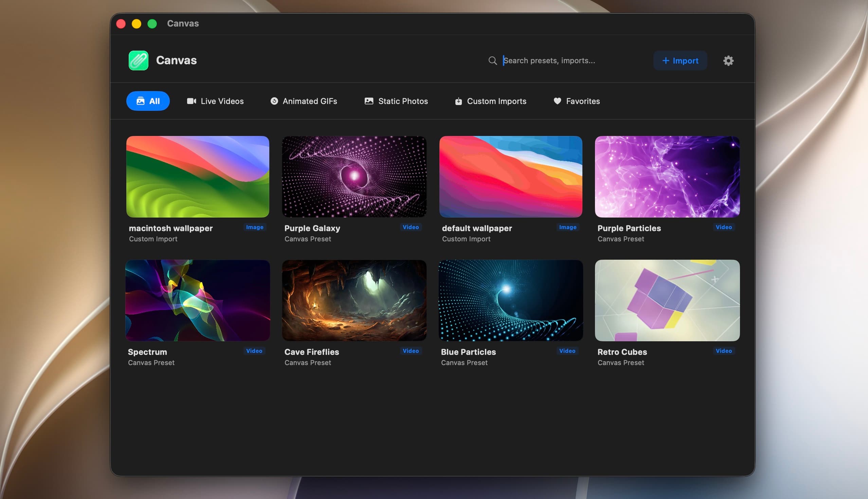Click the Video badge on Retro Cubes
Viewport: 868px width, 499px height.
click(x=724, y=351)
